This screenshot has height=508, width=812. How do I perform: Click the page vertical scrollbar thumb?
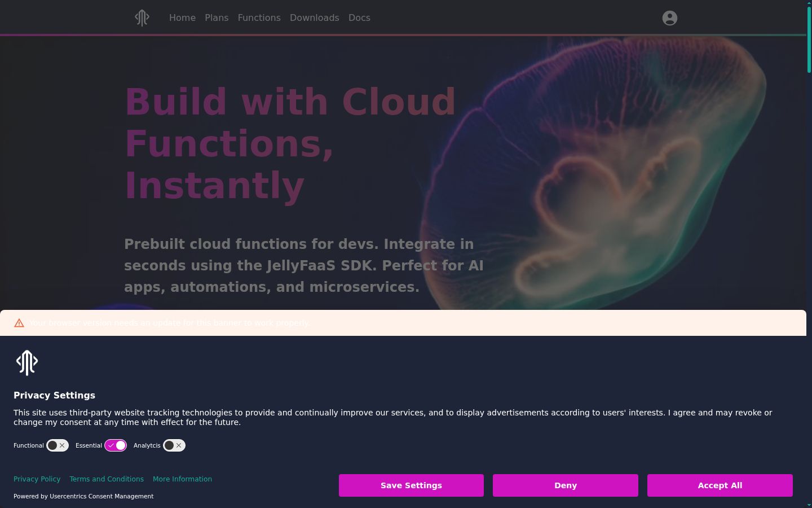point(809,38)
